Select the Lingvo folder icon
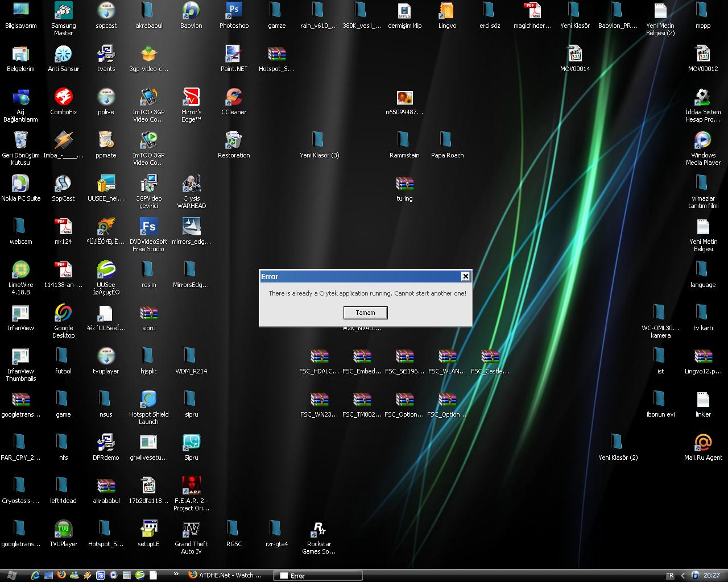Image resolution: width=728 pixels, height=582 pixels. click(447, 15)
